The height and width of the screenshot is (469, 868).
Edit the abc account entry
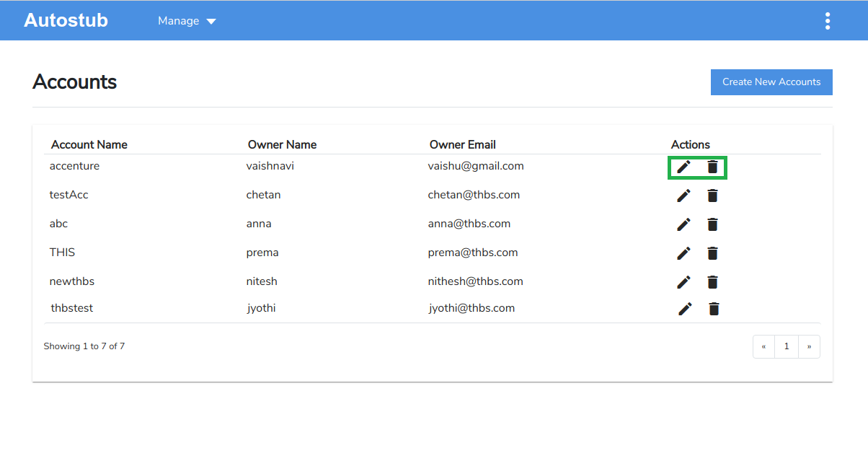tap(683, 224)
